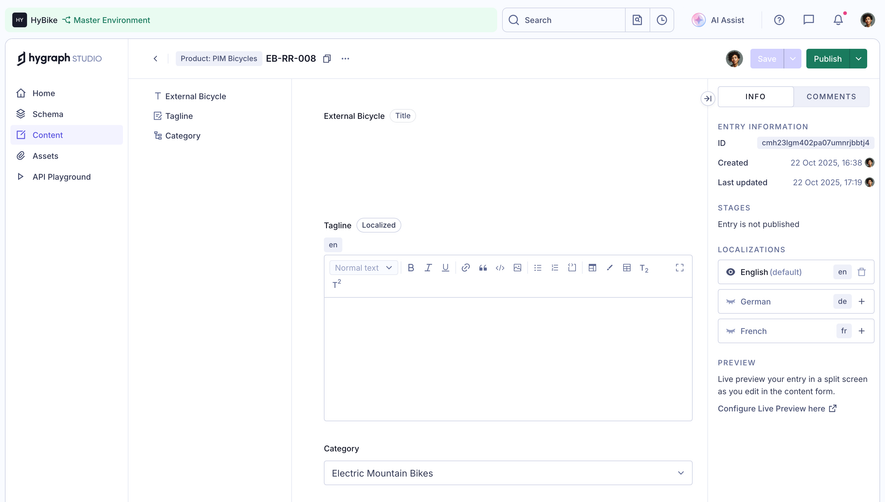Create a bulleted list in Tagline
885x502 pixels.
click(537, 268)
